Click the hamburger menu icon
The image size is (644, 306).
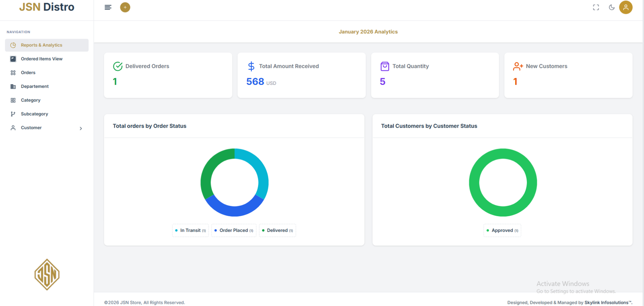pyautogui.click(x=108, y=7)
